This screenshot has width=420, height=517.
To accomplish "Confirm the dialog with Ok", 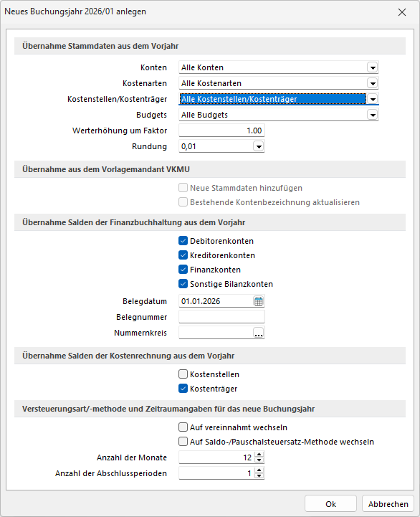I will click(330, 504).
